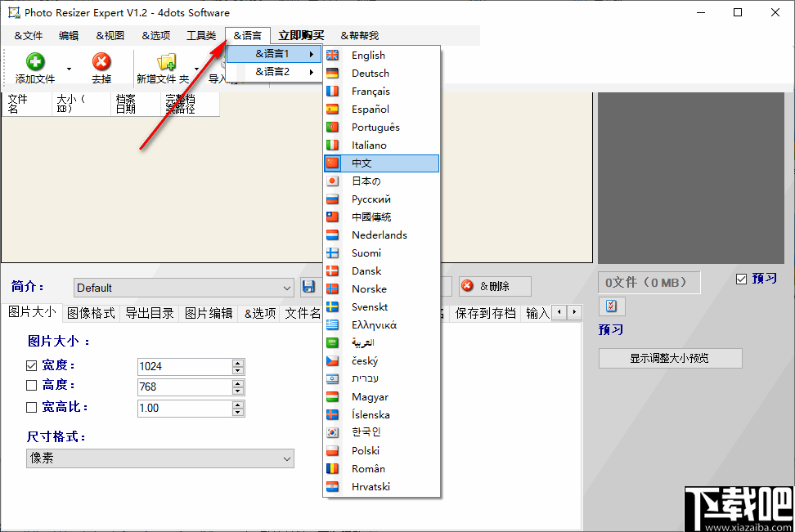795x532 pixels.
Task: Click the red delete icon on the &删除 button
Action: (x=465, y=286)
